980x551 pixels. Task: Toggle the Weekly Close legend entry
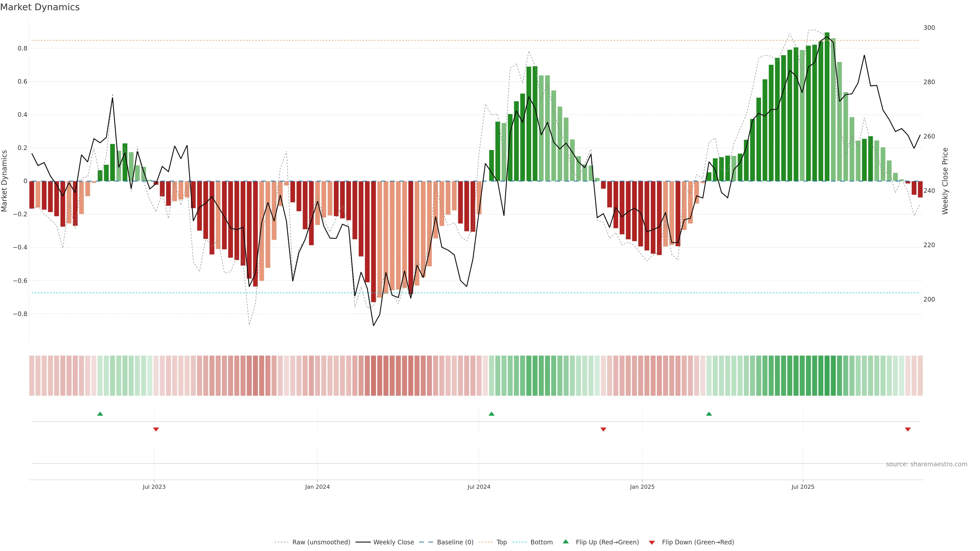point(393,542)
